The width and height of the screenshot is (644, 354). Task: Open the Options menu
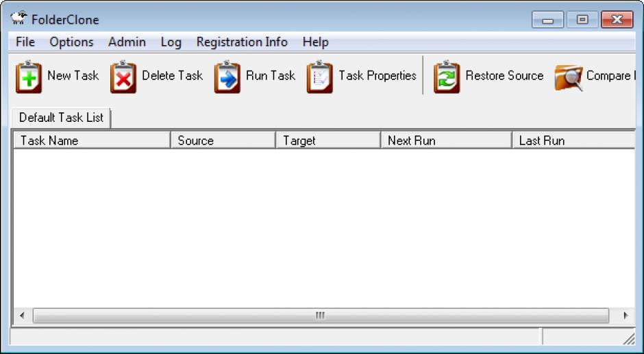coord(71,42)
